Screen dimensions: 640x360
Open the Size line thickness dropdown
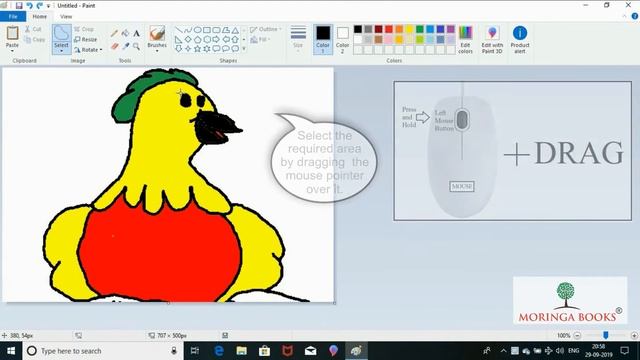point(298,39)
